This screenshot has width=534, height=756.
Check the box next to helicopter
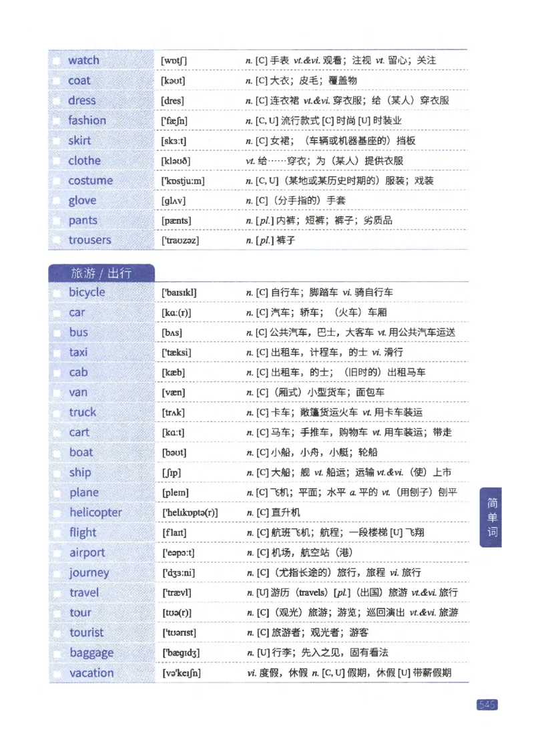(57, 512)
